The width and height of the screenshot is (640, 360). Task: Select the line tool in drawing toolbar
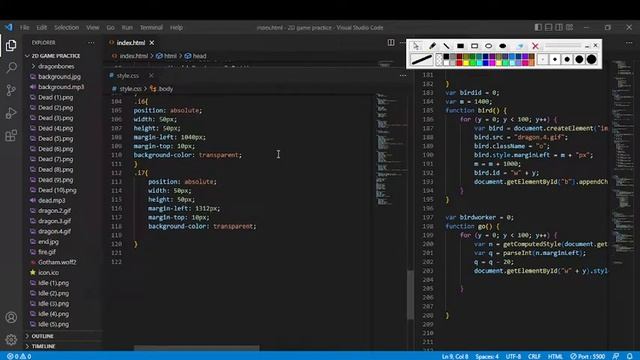point(447,46)
